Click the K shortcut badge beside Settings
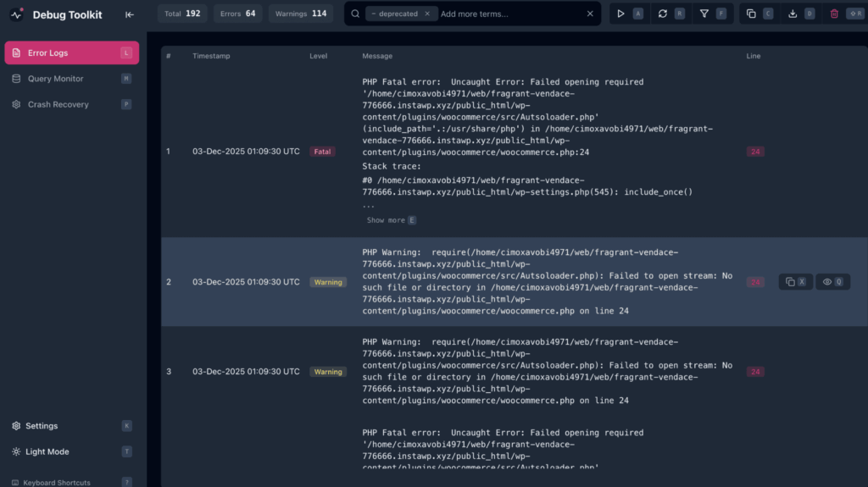868x487 pixels. [x=127, y=426]
